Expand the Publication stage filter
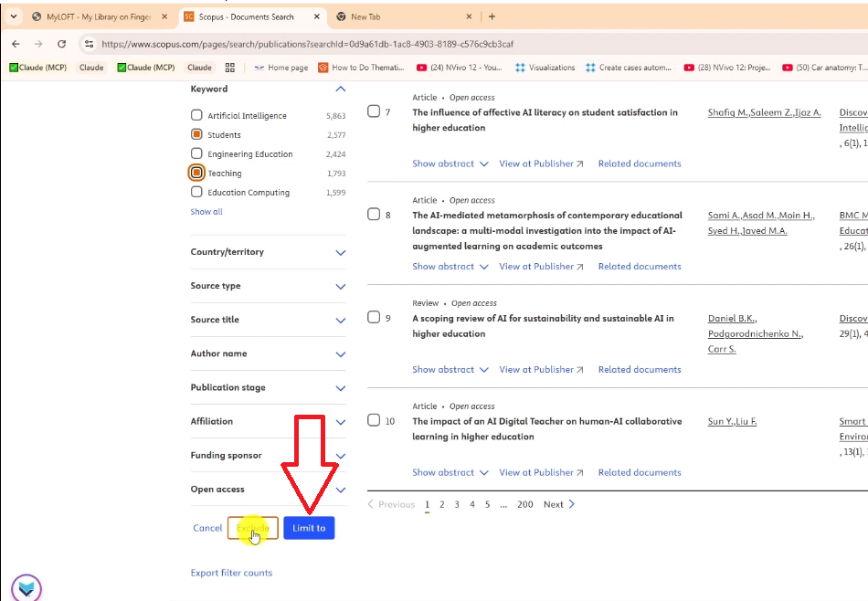This screenshot has height=601, width=868. tap(341, 388)
